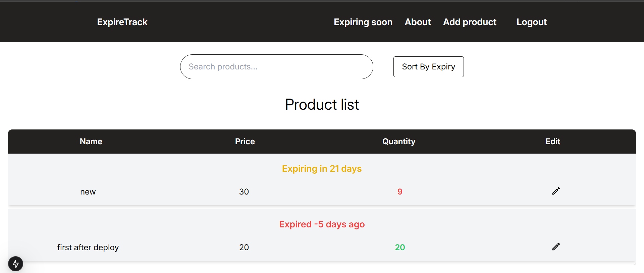Click the Sort By Expiry button
The width and height of the screenshot is (644, 273).
pos(428,67)
